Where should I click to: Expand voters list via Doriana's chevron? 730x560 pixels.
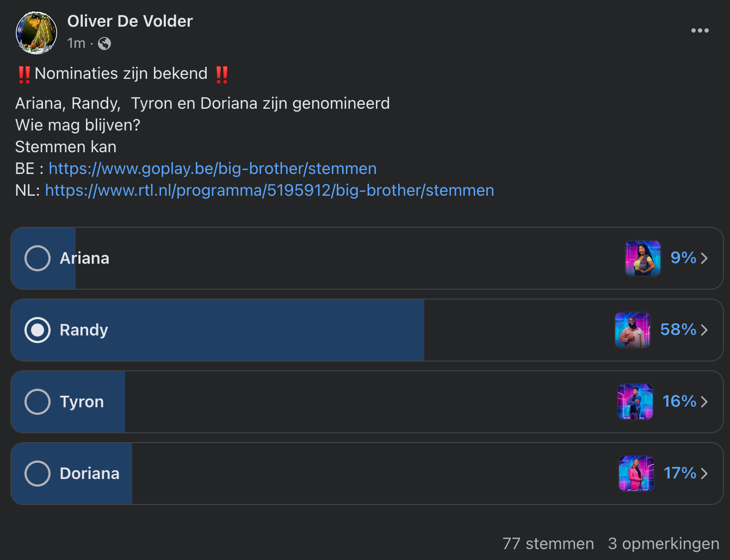(704, 474)
